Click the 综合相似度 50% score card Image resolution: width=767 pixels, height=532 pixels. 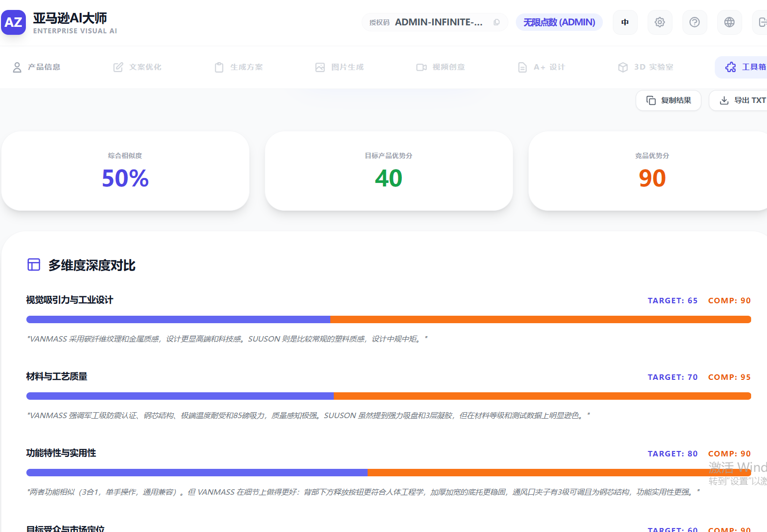click(x=125, y=171)
